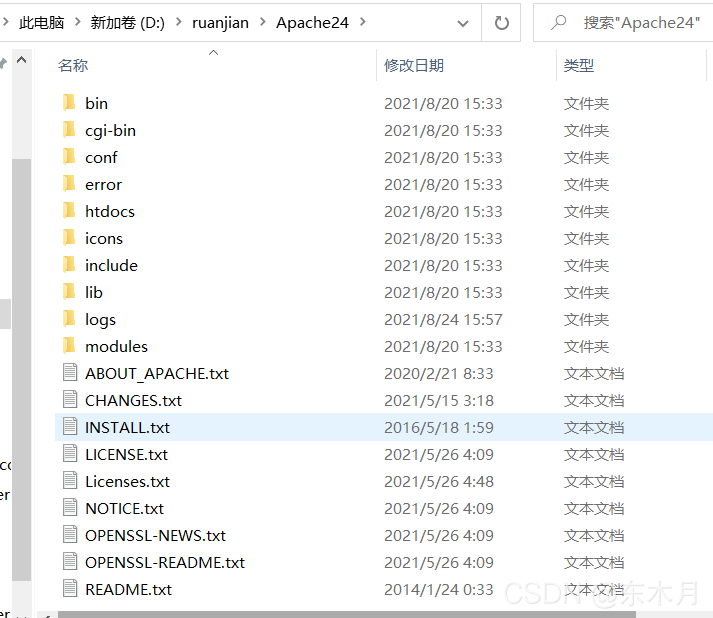The image size is (713, 618).
Task: Select the modules folder icon
Action: tap(70, 346)
